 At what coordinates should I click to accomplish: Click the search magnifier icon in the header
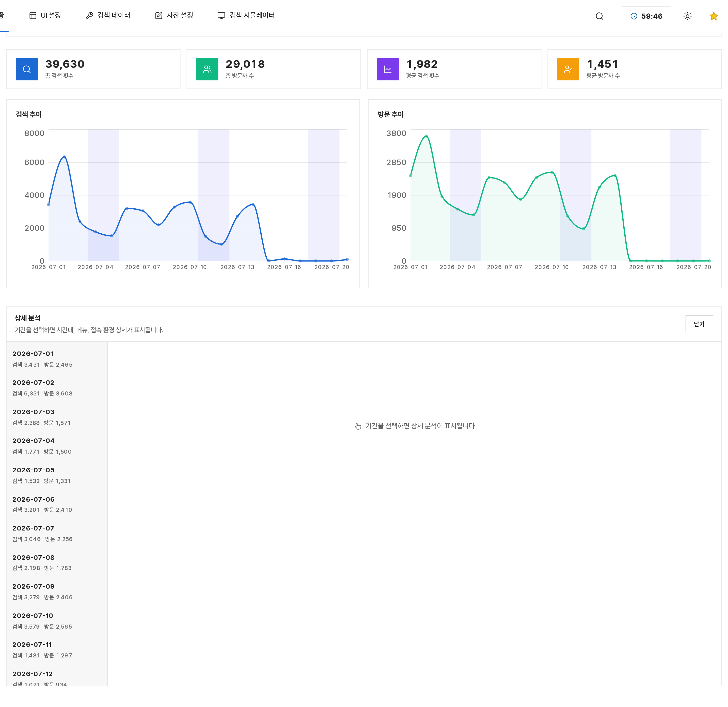point(599,16)
